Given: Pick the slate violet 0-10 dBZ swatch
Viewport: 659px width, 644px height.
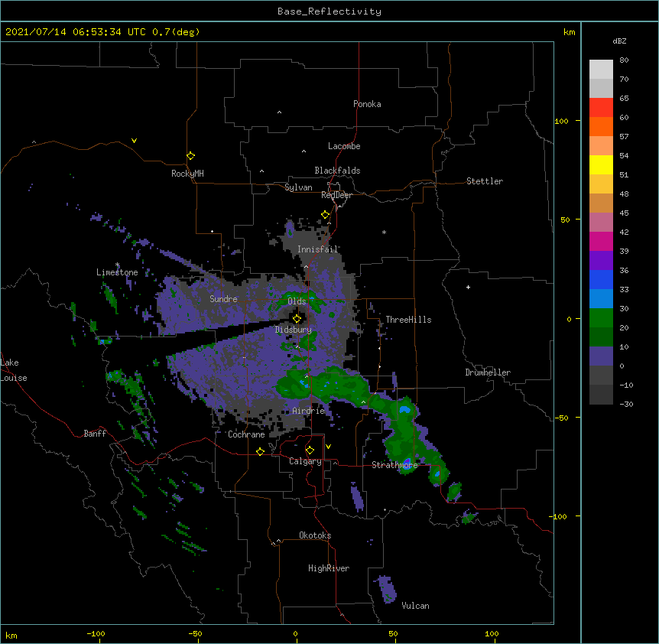Looking at the screenshot, I should pos(601,356).
